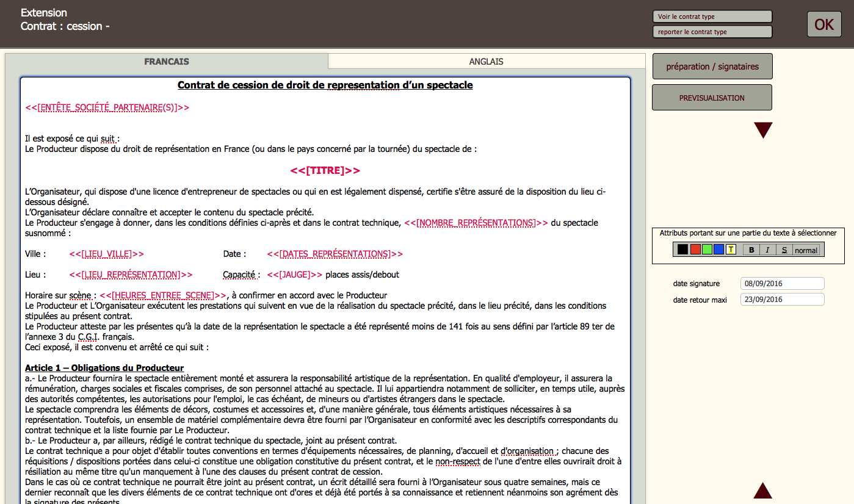Switch to the ANGLAIS tab

(487, 61)
